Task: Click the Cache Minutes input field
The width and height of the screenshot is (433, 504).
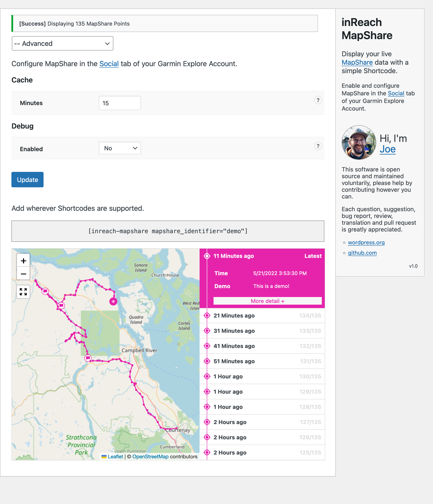Action: pos(120,103)
